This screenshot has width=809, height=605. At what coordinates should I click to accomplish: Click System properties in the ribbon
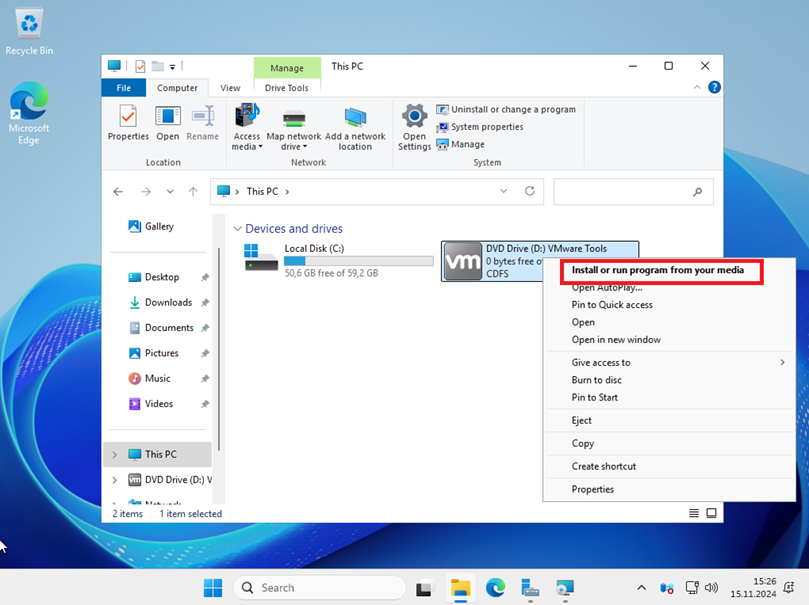(x=480, y=127)
